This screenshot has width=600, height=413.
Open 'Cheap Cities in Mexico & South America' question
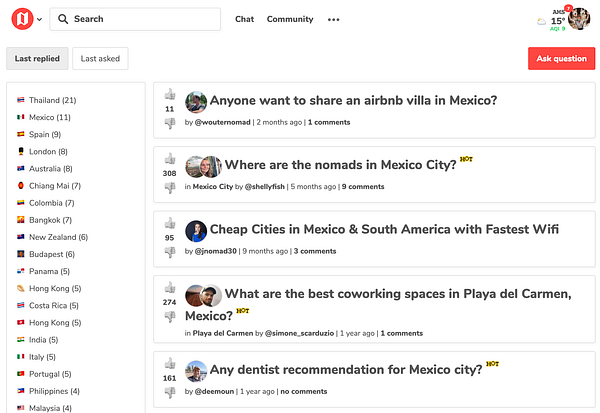(384, 229)
